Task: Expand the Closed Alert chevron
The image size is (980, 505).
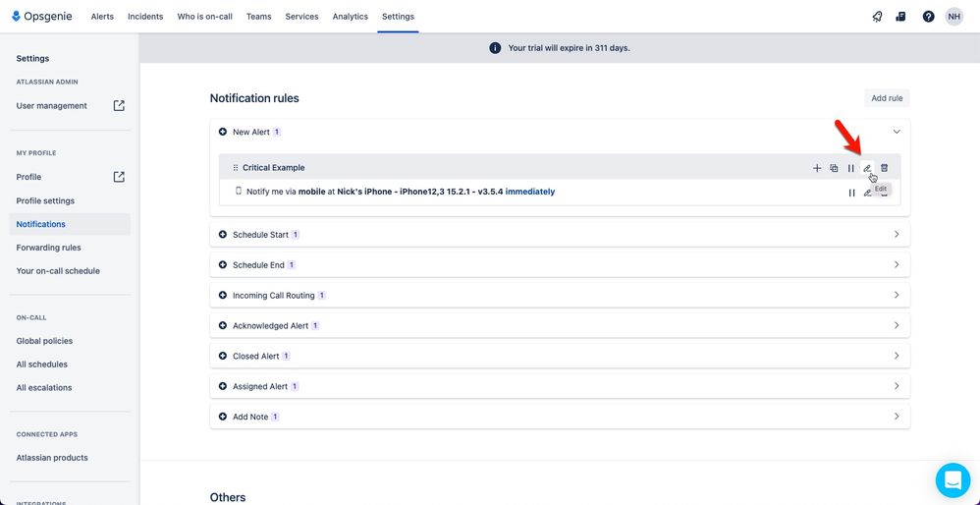Action: point(897,356)
